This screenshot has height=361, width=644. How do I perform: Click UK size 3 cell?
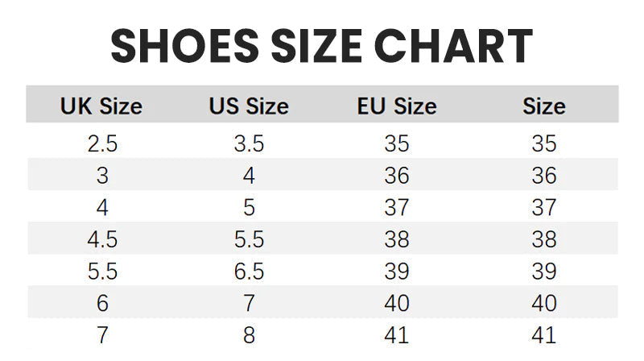click(x=102, y=176)
